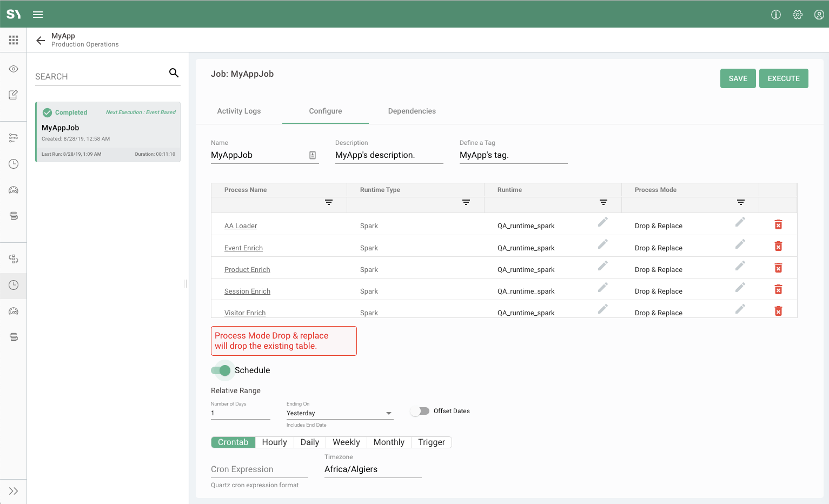
Task: Delete the AA Loader process row
Action: pos(778,225)
